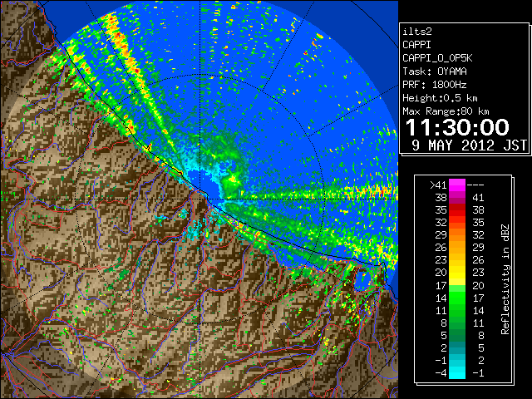This screenshot has width=532, height=399.
Task: Pick the yellow 20 dBZ legend color band
Action: [x=457, y=273]
